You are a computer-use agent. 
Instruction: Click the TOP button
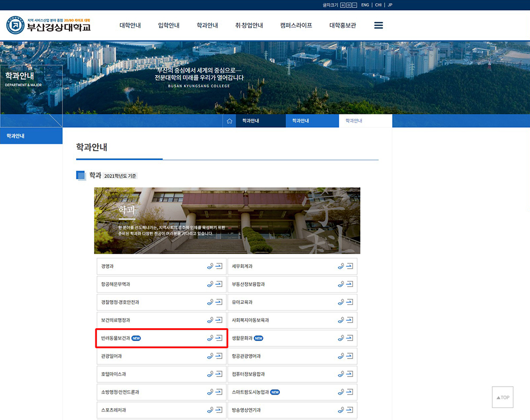(x=502, y=397)
